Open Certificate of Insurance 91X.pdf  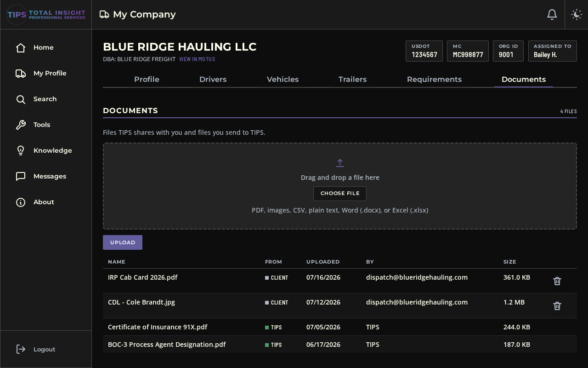158,327
